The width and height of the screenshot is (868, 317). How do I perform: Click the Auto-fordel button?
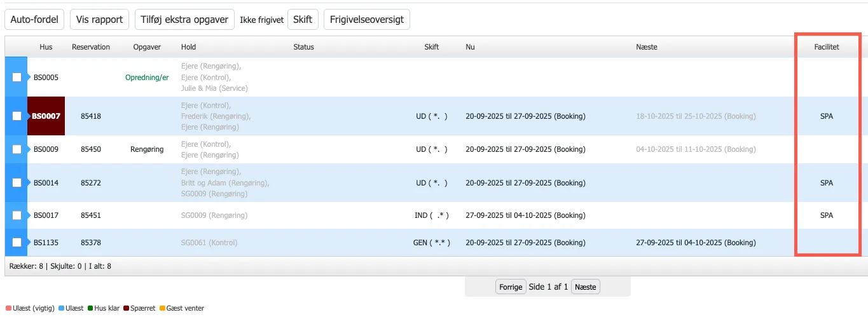pos(34,19)
